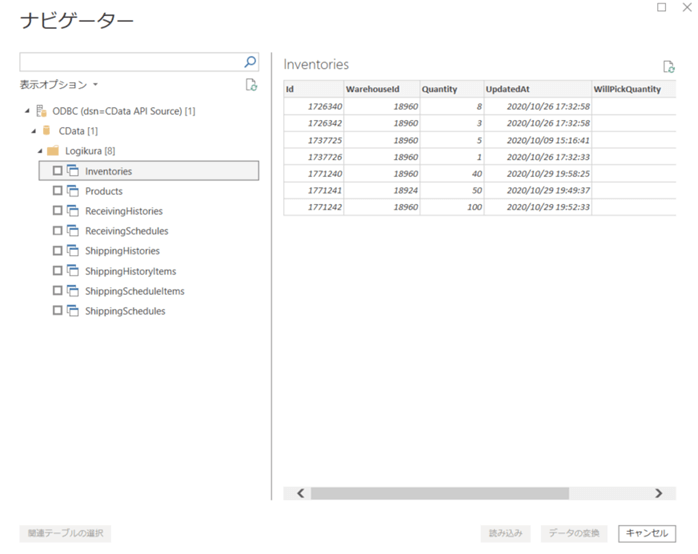Select the ReceivingHistories tree item label

click(124, 211)
